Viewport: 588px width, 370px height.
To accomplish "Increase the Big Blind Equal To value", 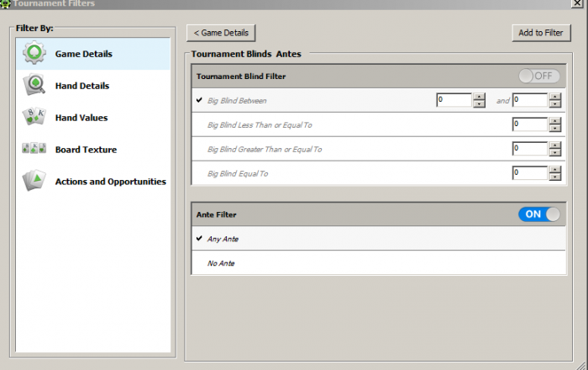I will coord(555,169).
